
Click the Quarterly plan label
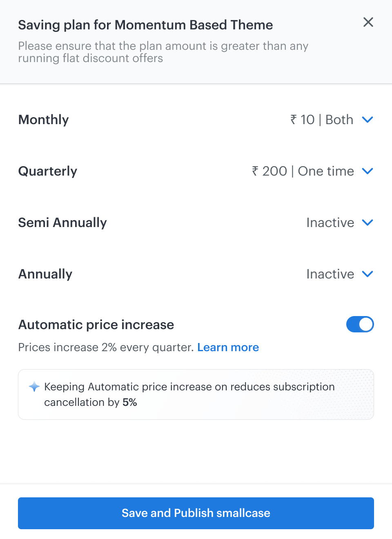tap(48, 171)
